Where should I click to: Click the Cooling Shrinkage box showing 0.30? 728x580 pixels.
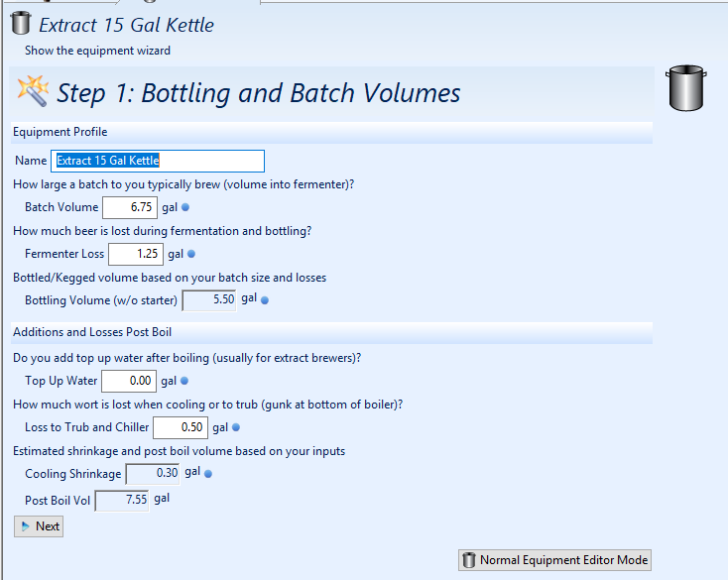point(153,474)
